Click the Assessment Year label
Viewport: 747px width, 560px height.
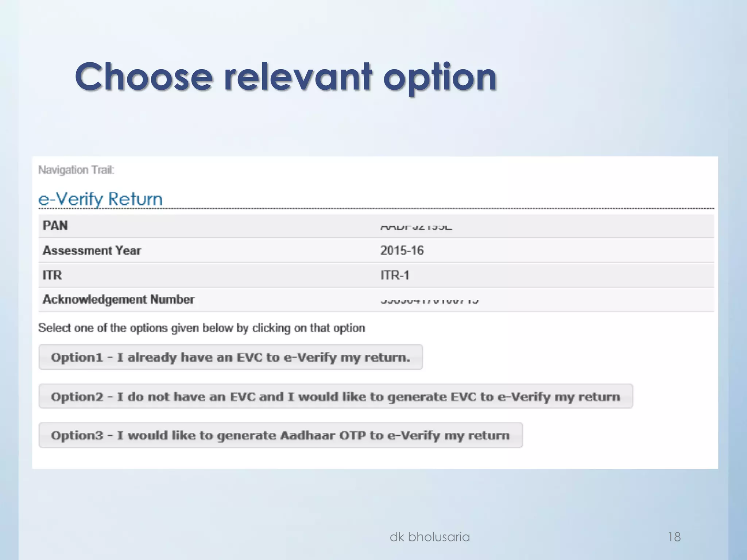tap(92, 250)
